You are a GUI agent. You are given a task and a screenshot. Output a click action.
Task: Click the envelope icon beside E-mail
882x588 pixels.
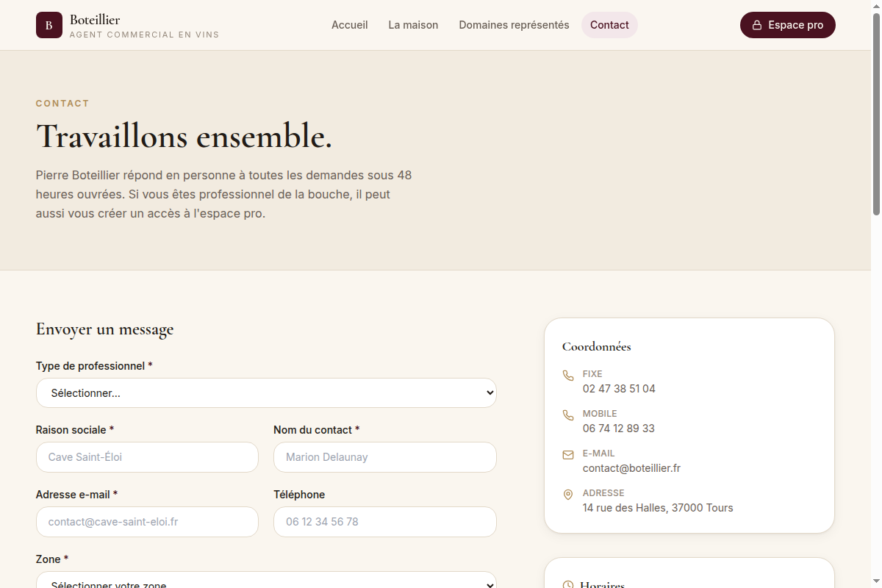click(x=568, y=455)
